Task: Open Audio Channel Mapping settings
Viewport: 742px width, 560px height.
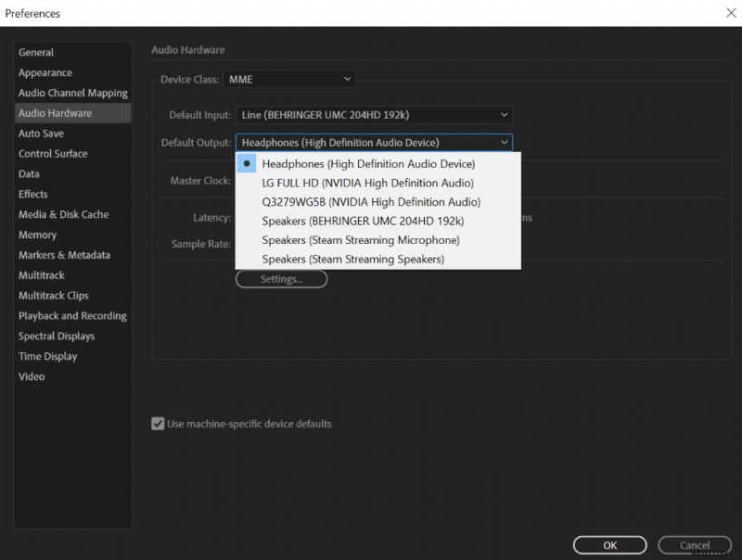Action: coord(71,93)
